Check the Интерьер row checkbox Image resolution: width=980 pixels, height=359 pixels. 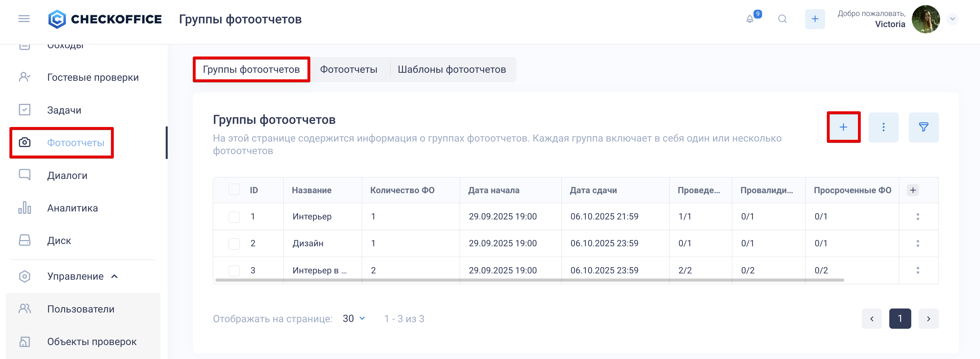click(234, 217)
